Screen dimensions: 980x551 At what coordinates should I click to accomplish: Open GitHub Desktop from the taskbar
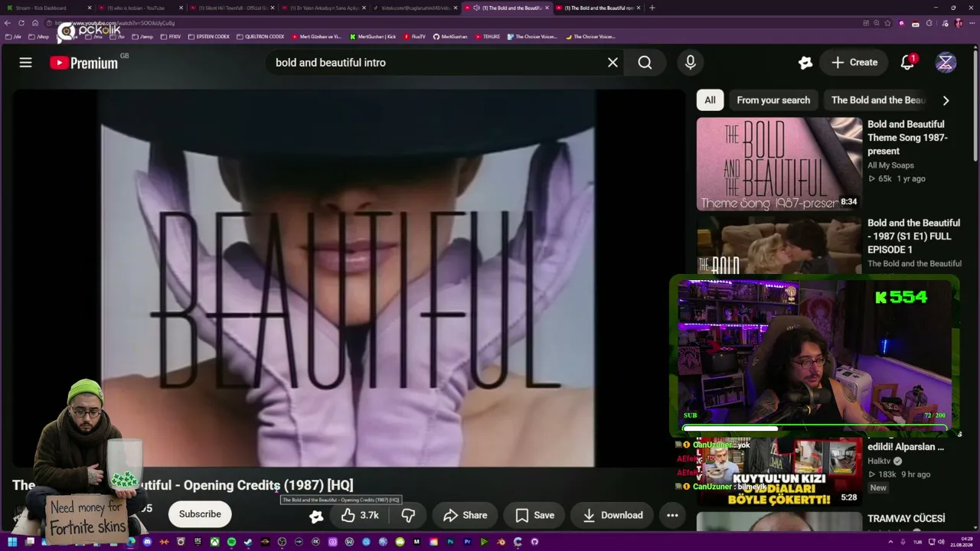pos(534,542)
